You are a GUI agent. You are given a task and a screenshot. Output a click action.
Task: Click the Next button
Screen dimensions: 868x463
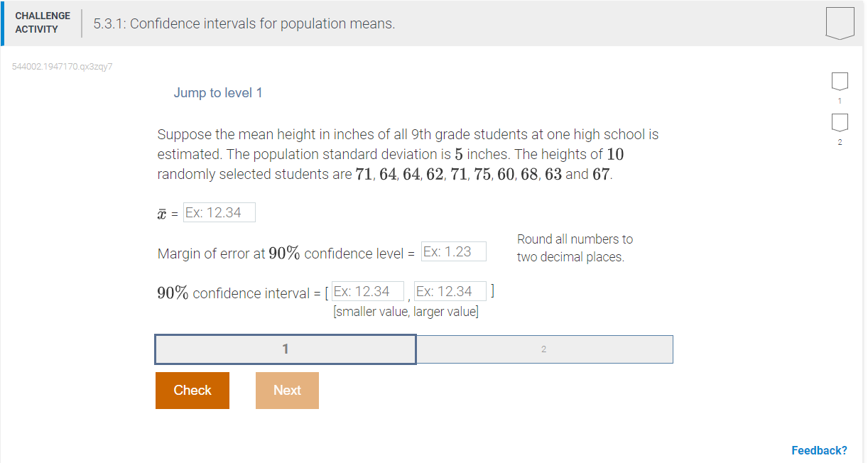pos(287,390)
